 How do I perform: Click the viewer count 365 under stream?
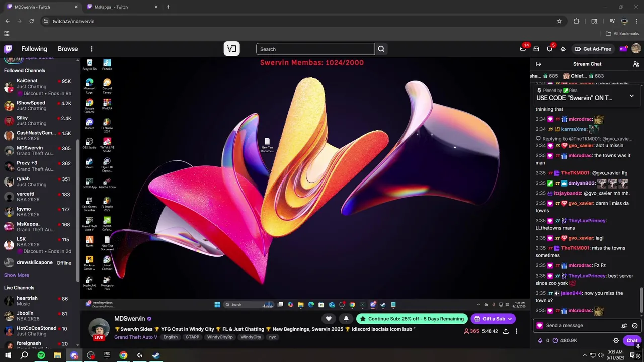coord(471,331)
